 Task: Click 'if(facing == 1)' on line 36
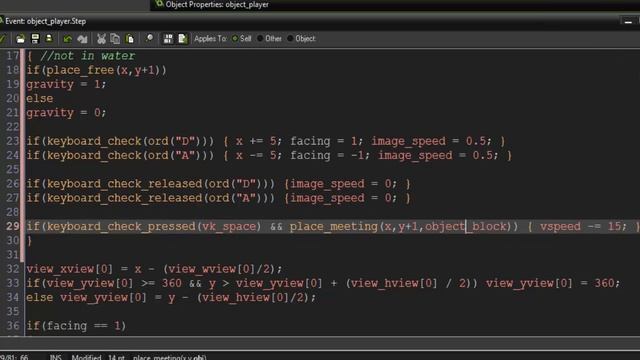(76, 326)
